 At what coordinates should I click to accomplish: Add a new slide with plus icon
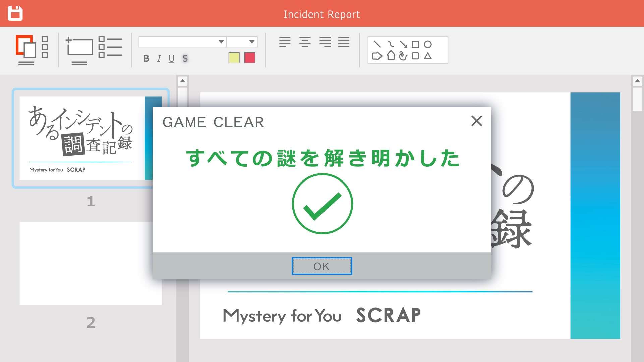click(79, 50)
